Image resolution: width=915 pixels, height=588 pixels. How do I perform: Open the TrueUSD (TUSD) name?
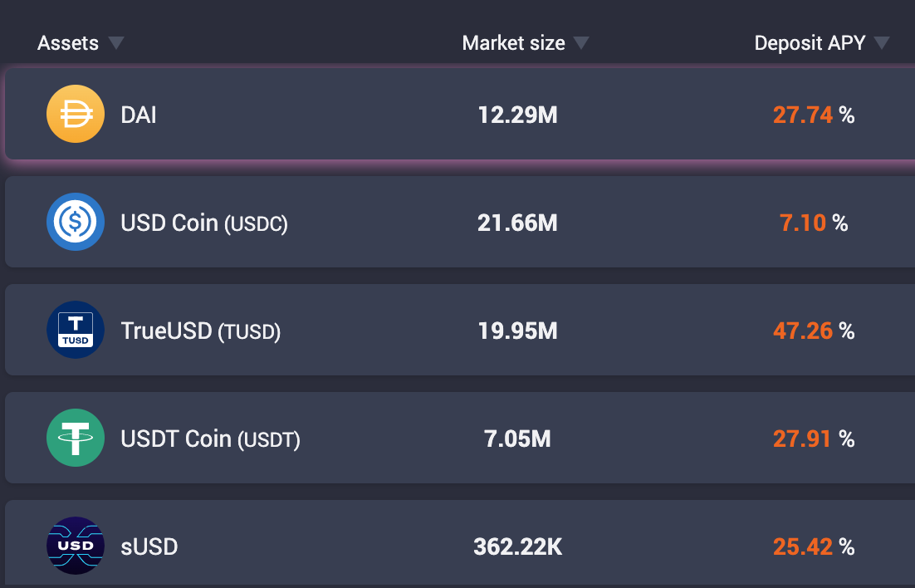click(x=200, y=331)
